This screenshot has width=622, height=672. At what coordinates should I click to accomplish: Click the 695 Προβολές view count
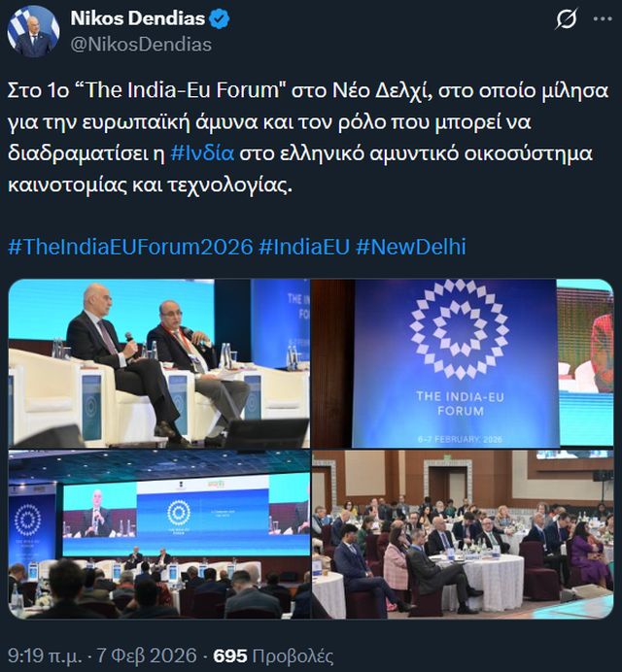coord(273,656)
